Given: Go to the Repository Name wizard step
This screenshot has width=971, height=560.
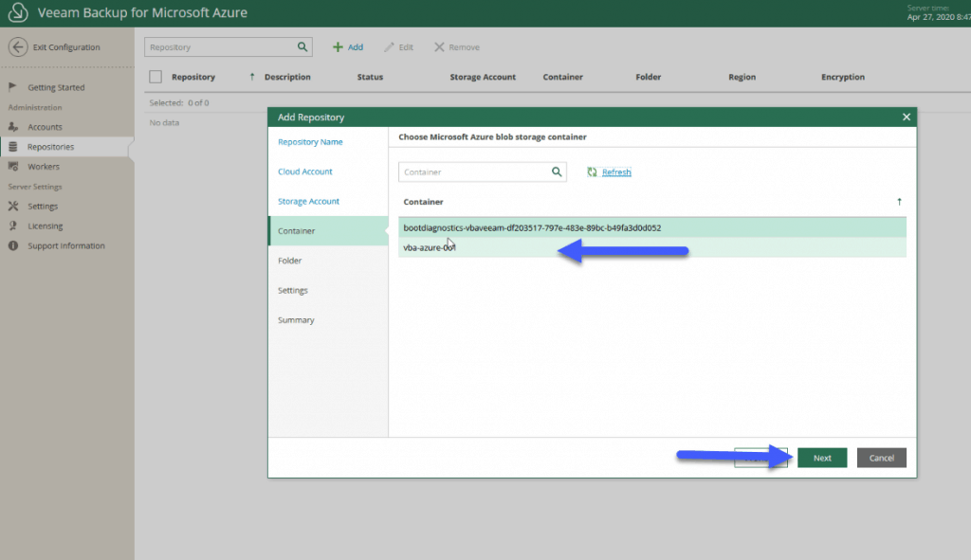Looking at the screenshot, I should coord(310,142).
